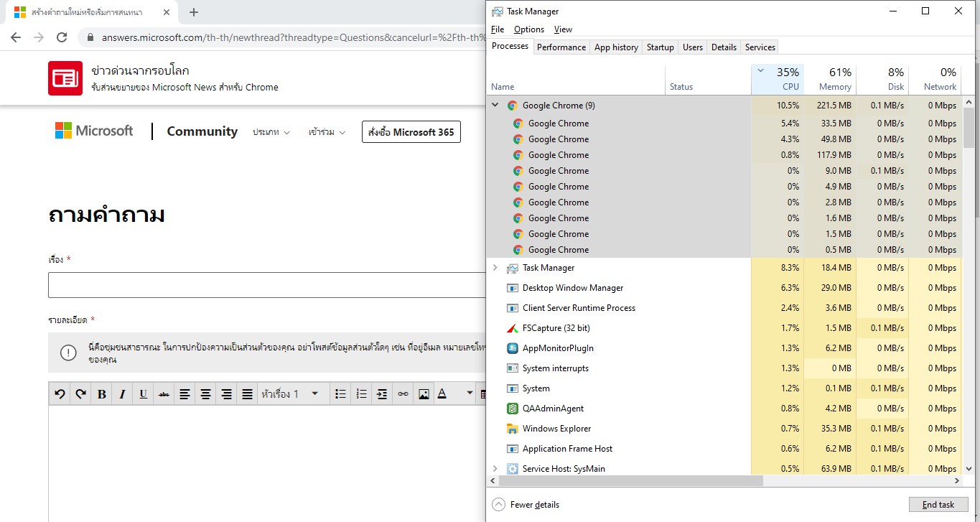Click the insert image icon
Image resolution: width=980 pixels, height=522 pixels.
[x=424, y=393]
